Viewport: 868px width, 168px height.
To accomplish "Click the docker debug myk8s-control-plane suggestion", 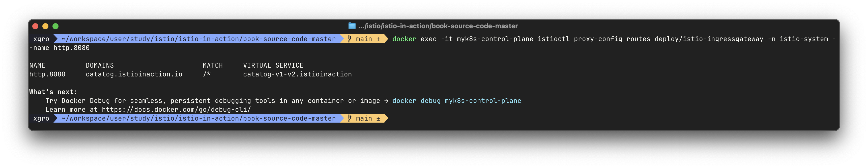I will [457, 101].
